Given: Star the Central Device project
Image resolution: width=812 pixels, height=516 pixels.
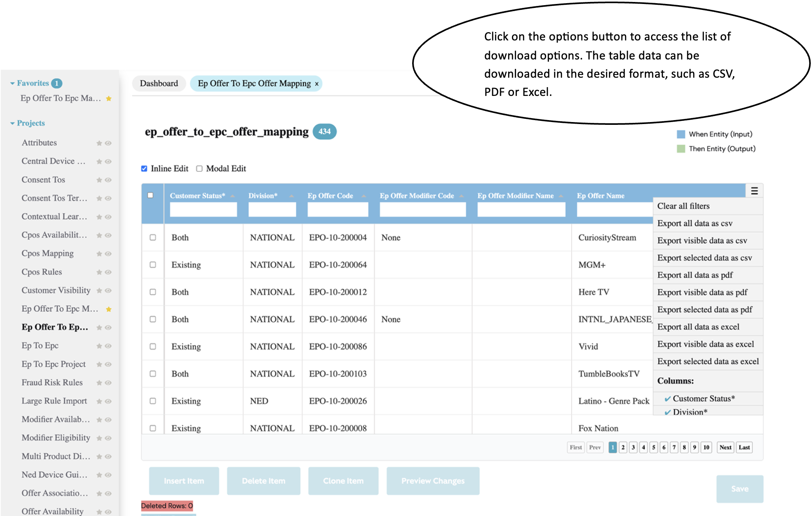Looking at the screenshot, I should pyautogui.click(x=99, y=161).
